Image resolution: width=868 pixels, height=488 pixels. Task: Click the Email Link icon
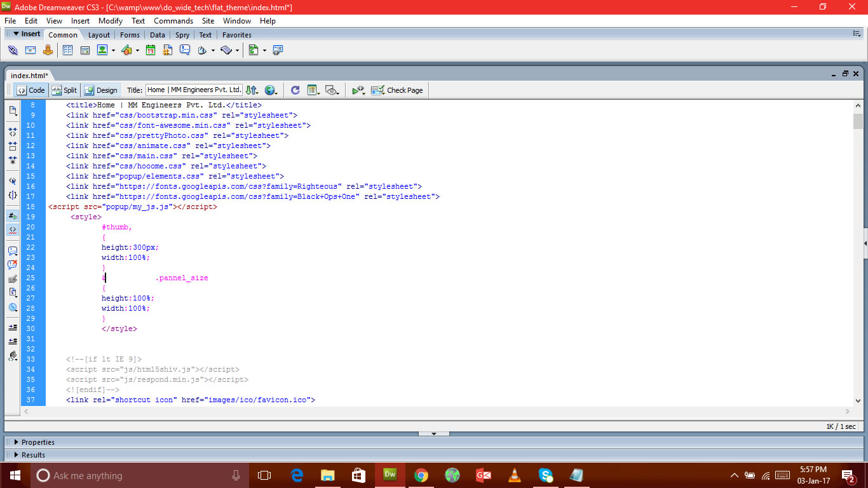[30, 50]
